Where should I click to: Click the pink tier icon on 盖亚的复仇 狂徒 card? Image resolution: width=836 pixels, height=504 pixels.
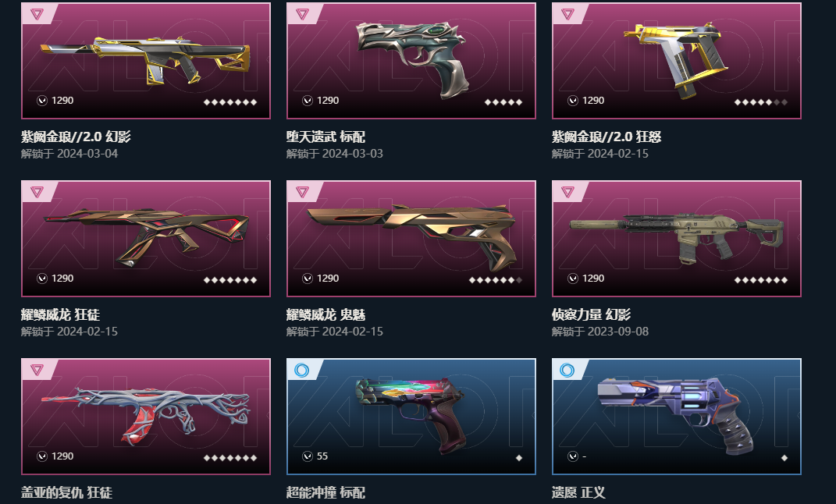point(37,370)
